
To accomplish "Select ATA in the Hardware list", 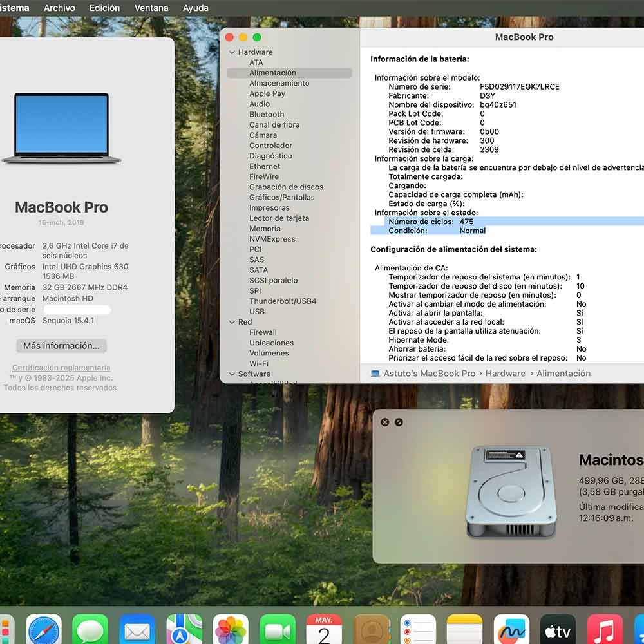I will 256,62.
